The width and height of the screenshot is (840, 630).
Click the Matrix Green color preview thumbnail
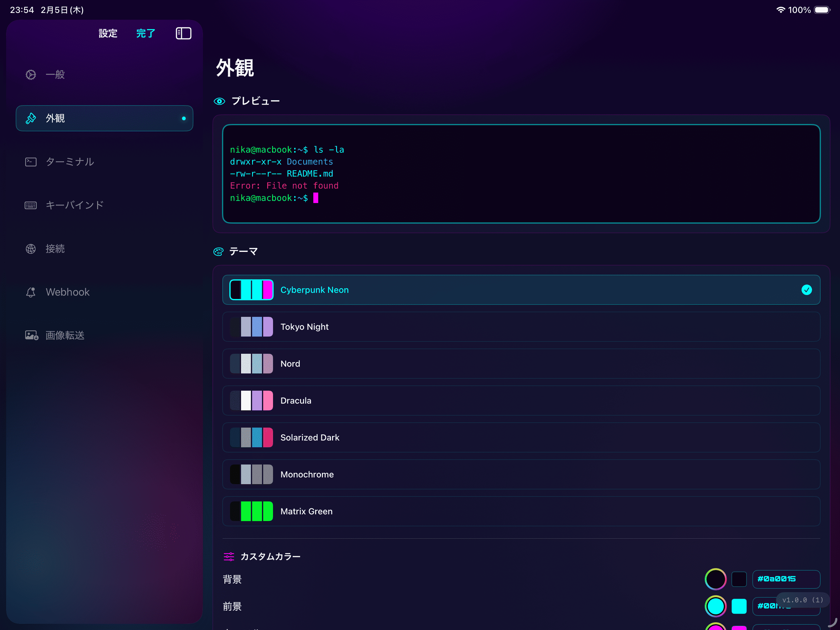click(x=251, y=511)
